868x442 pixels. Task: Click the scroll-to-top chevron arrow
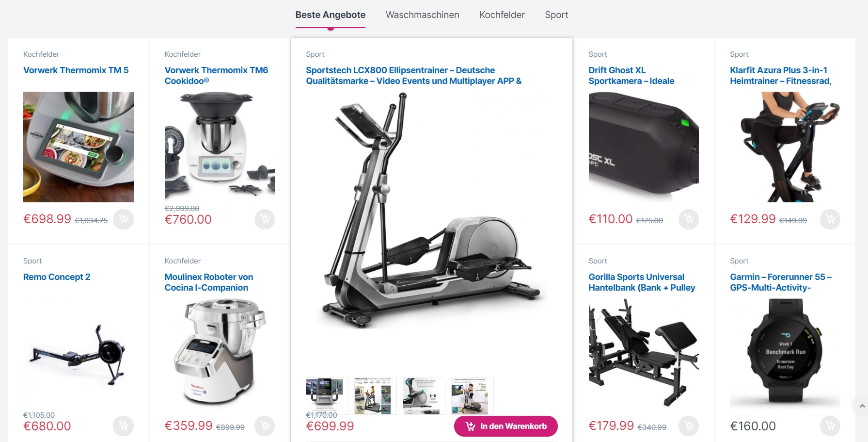coord(861,406)
